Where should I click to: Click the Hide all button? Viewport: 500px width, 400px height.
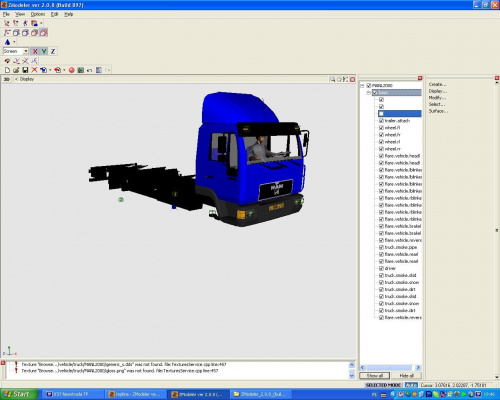406,376
